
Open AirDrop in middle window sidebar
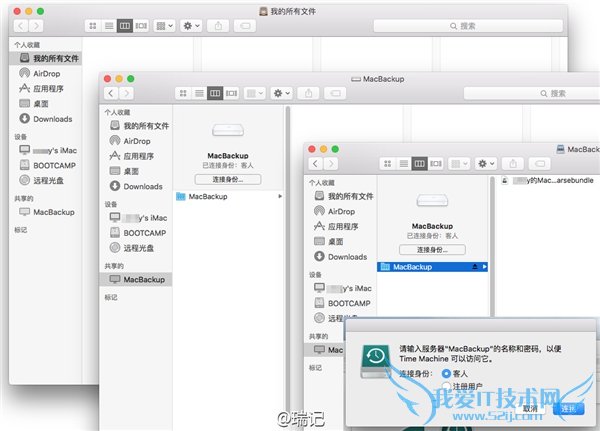[136, 141]
